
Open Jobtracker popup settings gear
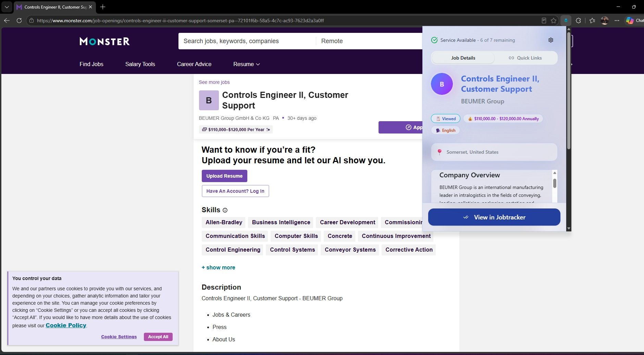pyautogui.click(x=551, y=40)
